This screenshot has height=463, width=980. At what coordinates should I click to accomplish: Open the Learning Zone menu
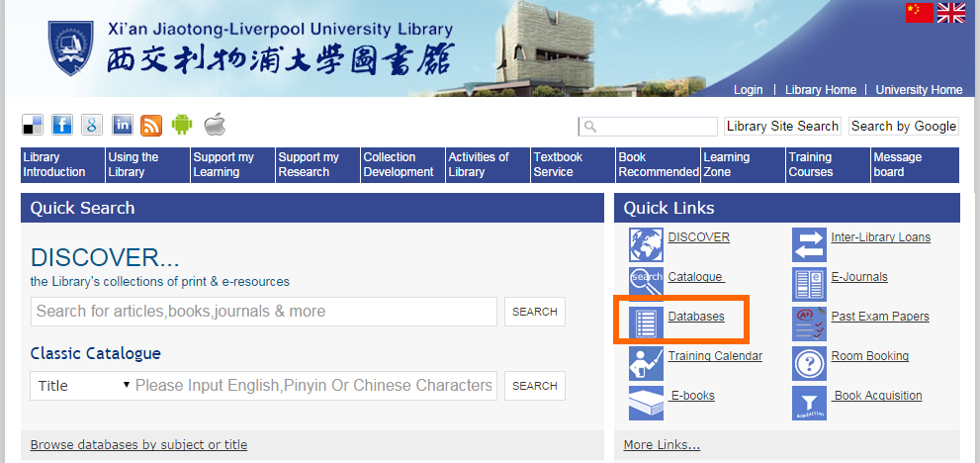coord(743,165)
